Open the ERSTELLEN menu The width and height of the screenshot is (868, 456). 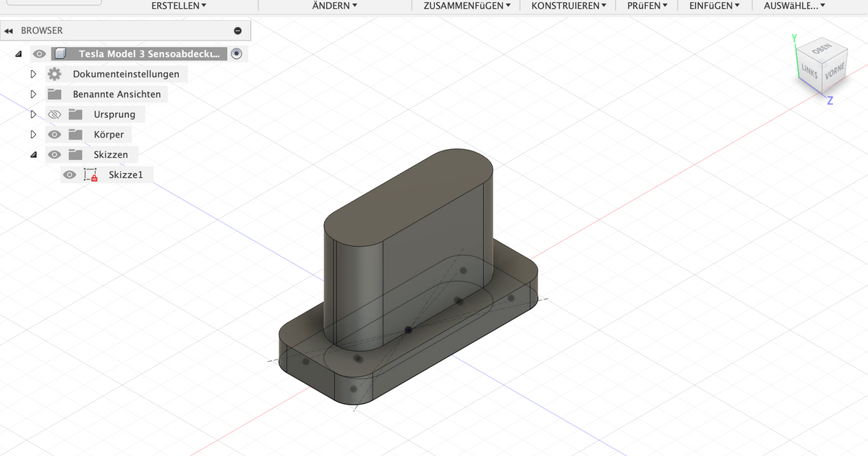[179, 6]
